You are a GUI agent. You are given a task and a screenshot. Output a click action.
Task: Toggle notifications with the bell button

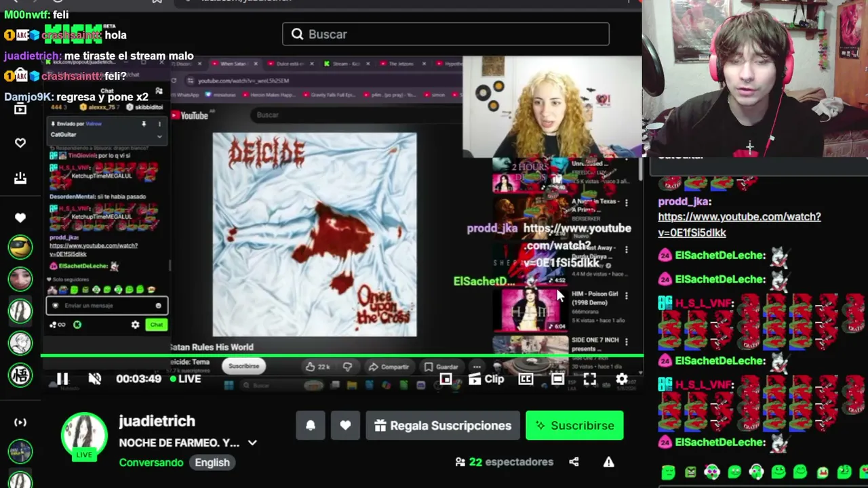[311, 426]
